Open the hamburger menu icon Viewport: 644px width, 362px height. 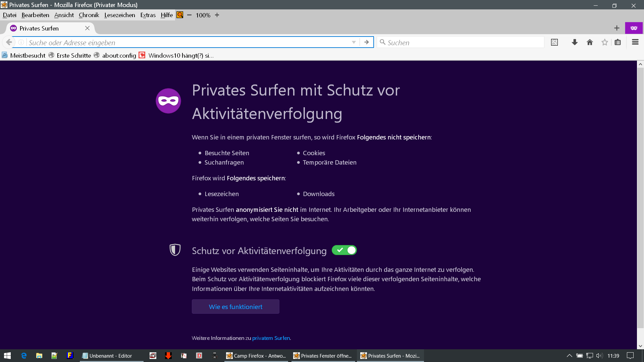click(635, 42)
